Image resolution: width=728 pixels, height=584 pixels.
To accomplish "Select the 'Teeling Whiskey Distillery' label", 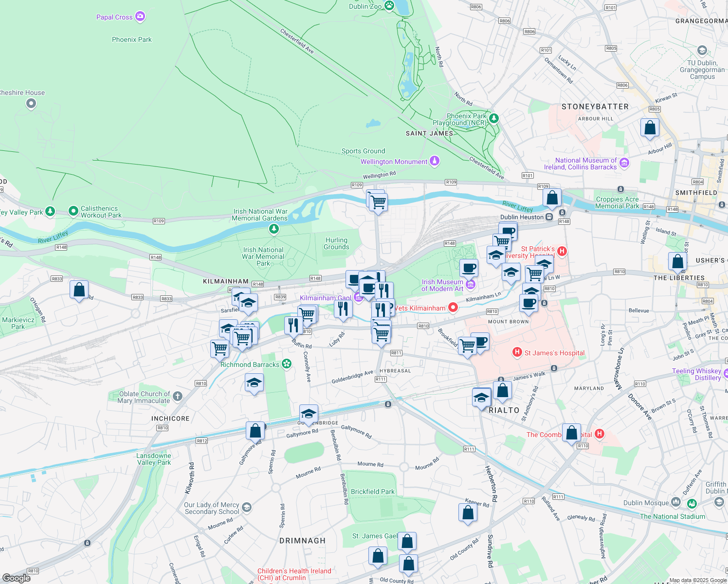I will pos(697,374).
